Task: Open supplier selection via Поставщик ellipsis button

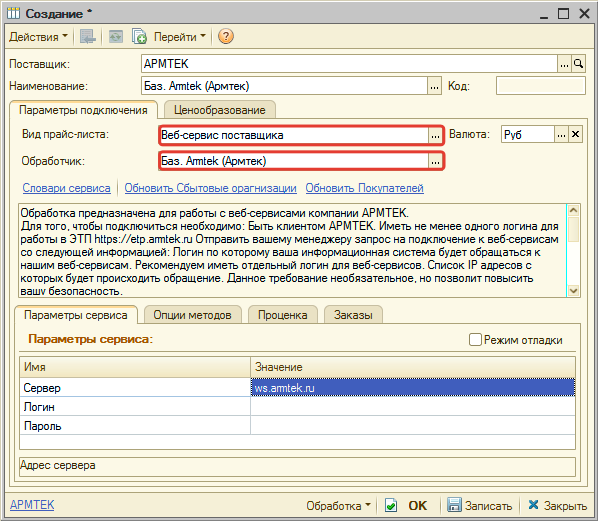Action: coord(564,64)
